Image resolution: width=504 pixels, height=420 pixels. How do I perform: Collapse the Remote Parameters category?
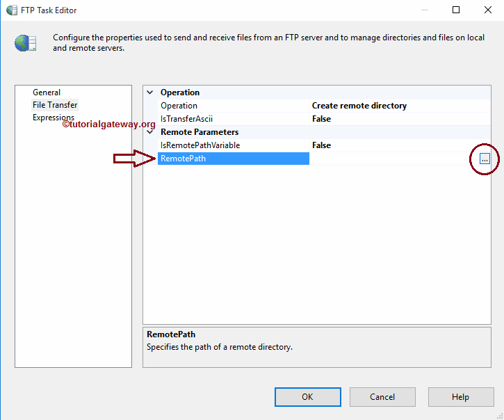coord(149,132)
